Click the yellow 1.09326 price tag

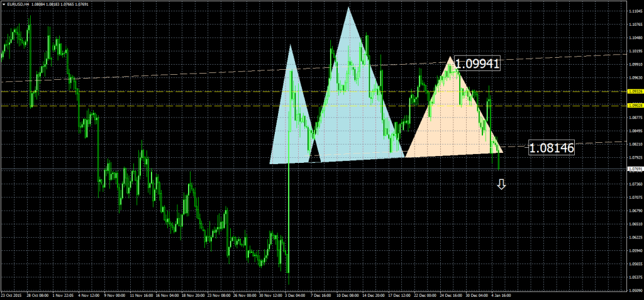pyautogui.click(x=635, y=91)
